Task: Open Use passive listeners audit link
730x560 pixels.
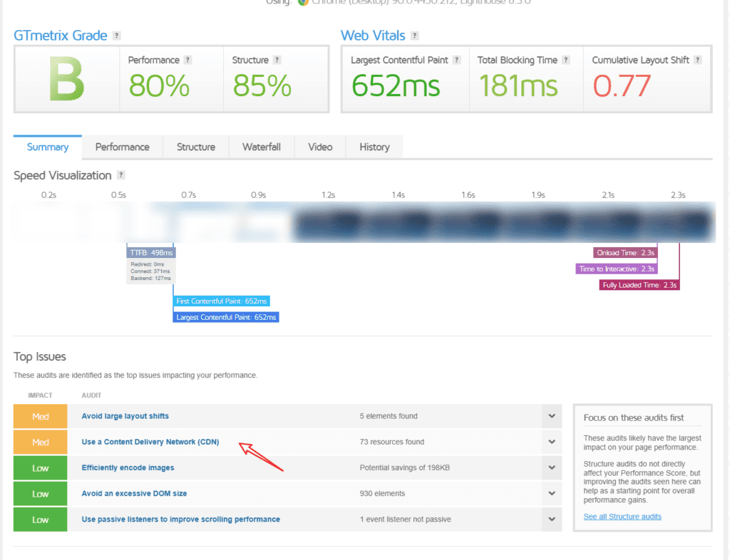Action: click(180, 519)
